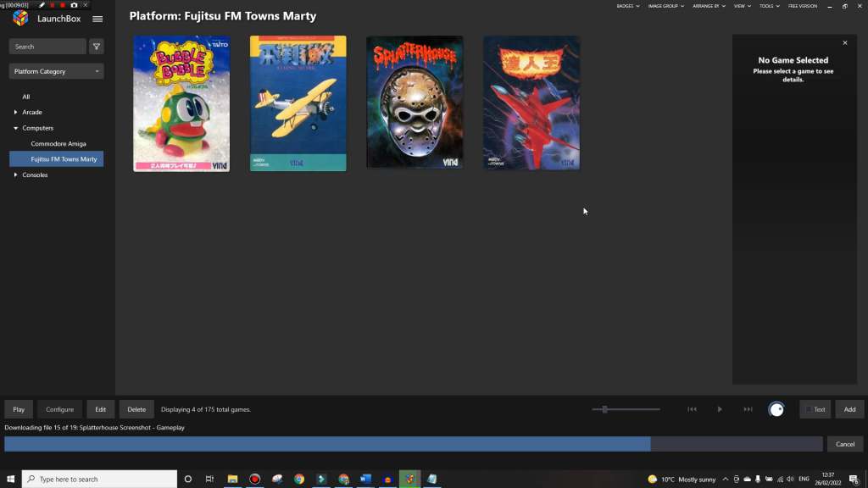The image size is (868, 488).
Task: Open the OneDrive cloud tray icon
Action: [748, 480]
